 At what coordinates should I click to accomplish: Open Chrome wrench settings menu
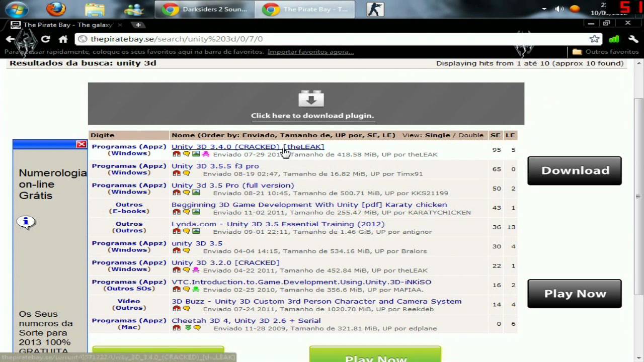click(x=633, y=39)
